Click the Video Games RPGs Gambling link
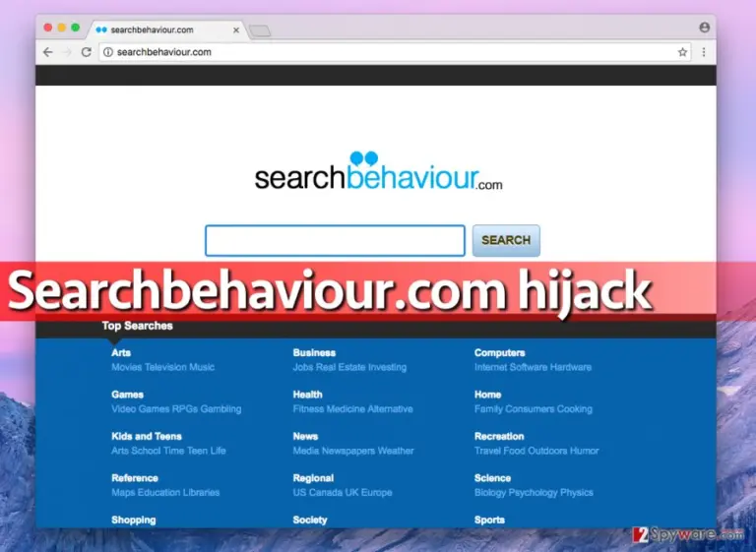This screenshot has height=552, width=756. [x=176, y=408]
